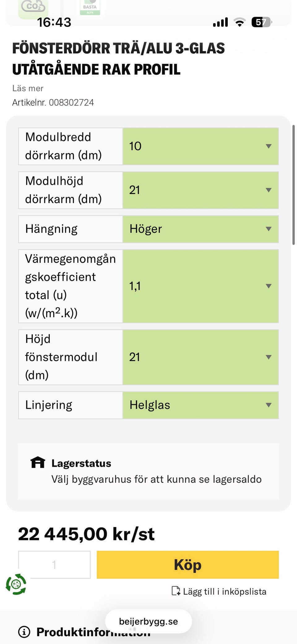Image resolution: width=297 pixels, height=644 pixels.
Task: Click the Produktinformation info circle icon
Action: tap(24, 632)
